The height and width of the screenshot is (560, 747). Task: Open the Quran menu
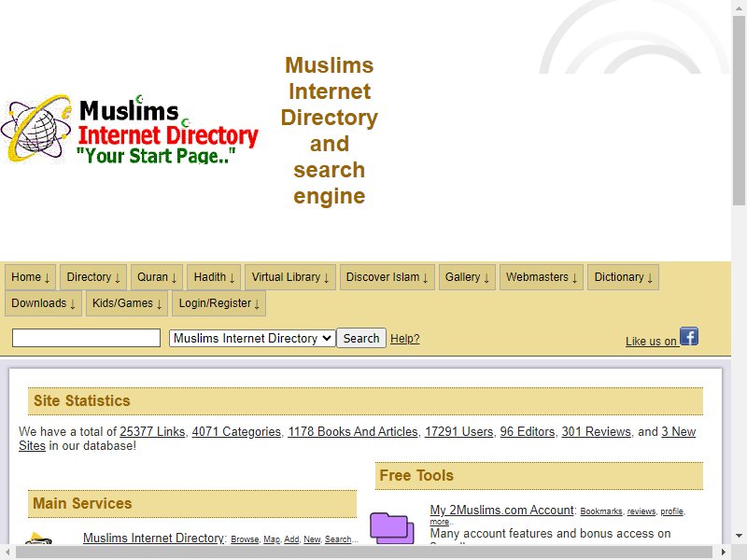157,277
